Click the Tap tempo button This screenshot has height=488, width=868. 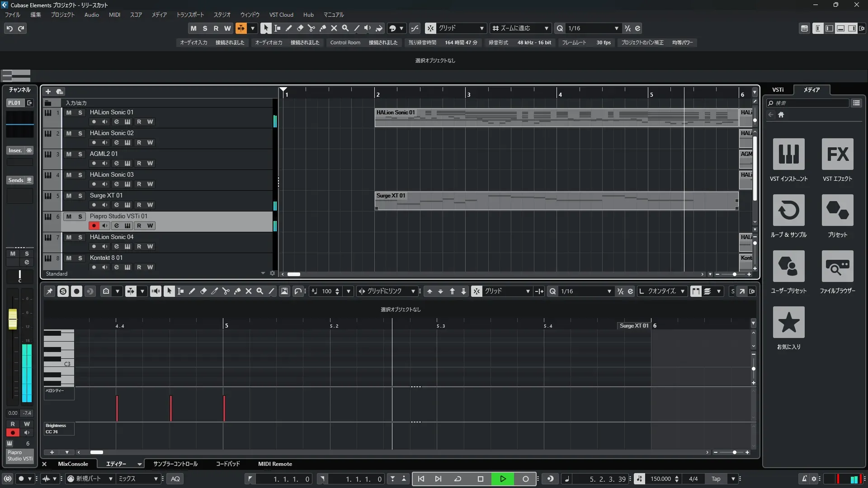point(716,479)
